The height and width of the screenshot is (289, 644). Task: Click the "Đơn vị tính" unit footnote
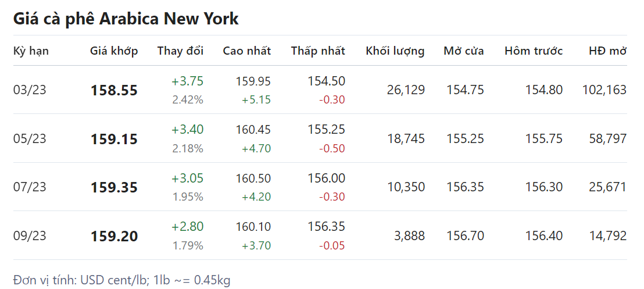coord(121,280)
